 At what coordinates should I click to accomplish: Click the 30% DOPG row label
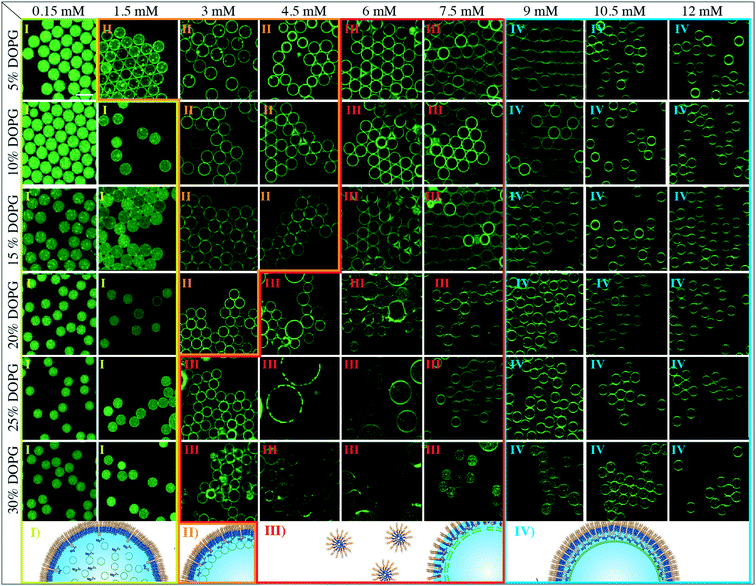tap(13, 480)
